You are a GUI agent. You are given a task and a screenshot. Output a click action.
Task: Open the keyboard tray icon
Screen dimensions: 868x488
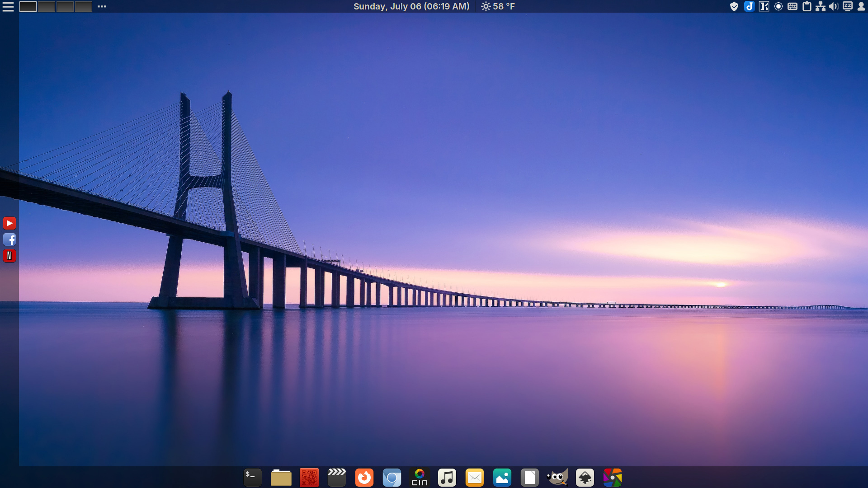(x=793, y=6)
